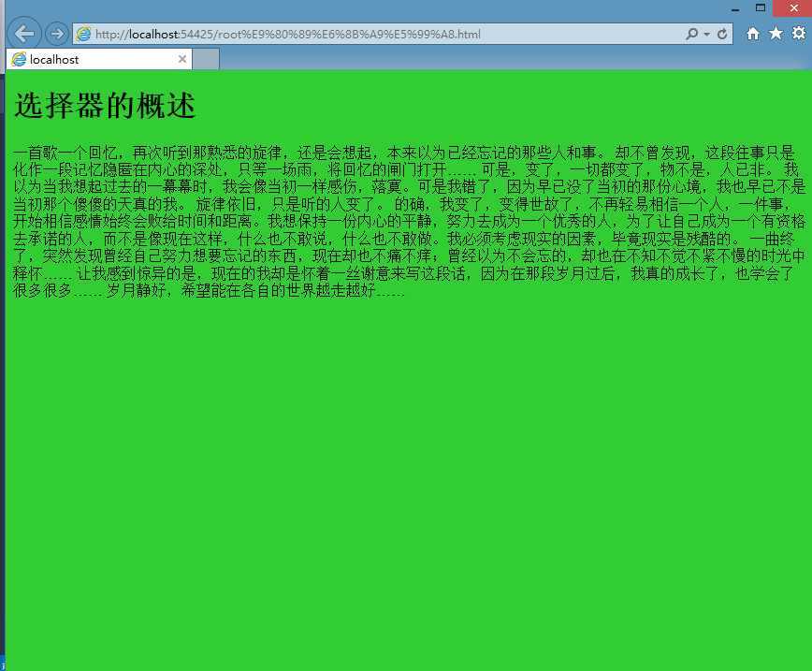This screenshot has width=812, height=671.
Task: Open a new tab
Action: coord(206,60)
